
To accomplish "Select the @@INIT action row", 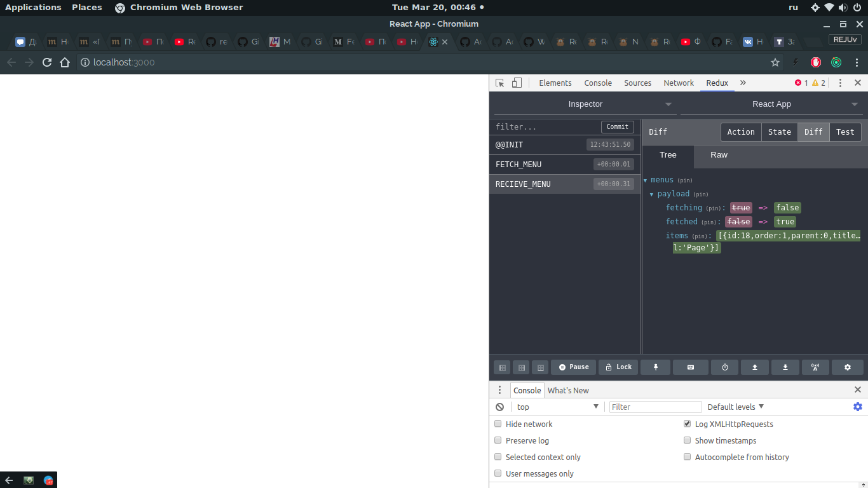I will [565, 145].
